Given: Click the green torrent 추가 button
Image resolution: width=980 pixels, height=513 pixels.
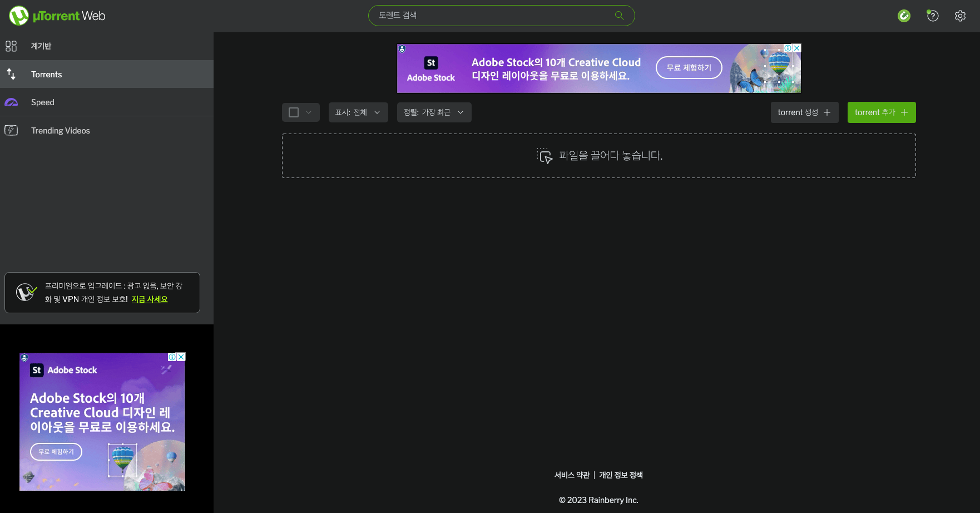Looking at the screenshot, I should coord(882,112).
